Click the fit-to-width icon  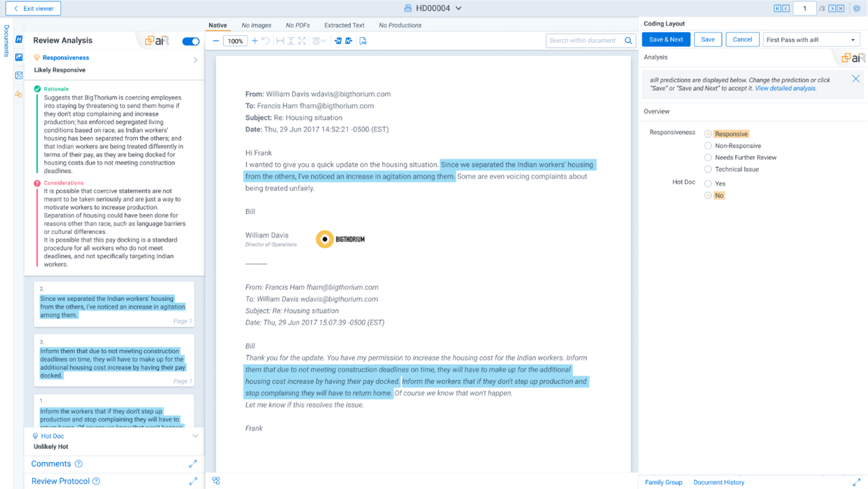coord(281,41)
